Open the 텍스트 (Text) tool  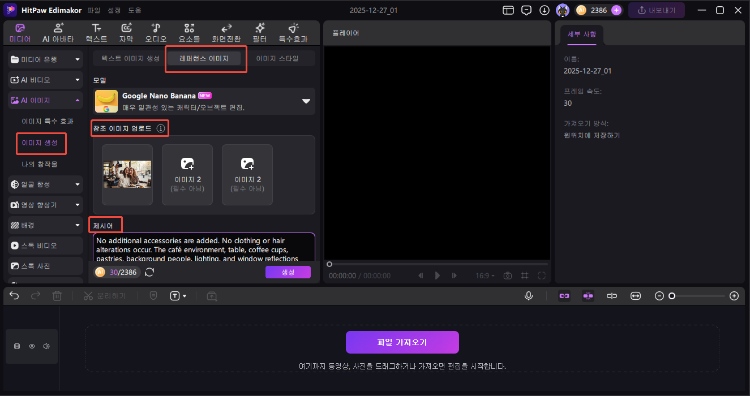tap(96, 33)
